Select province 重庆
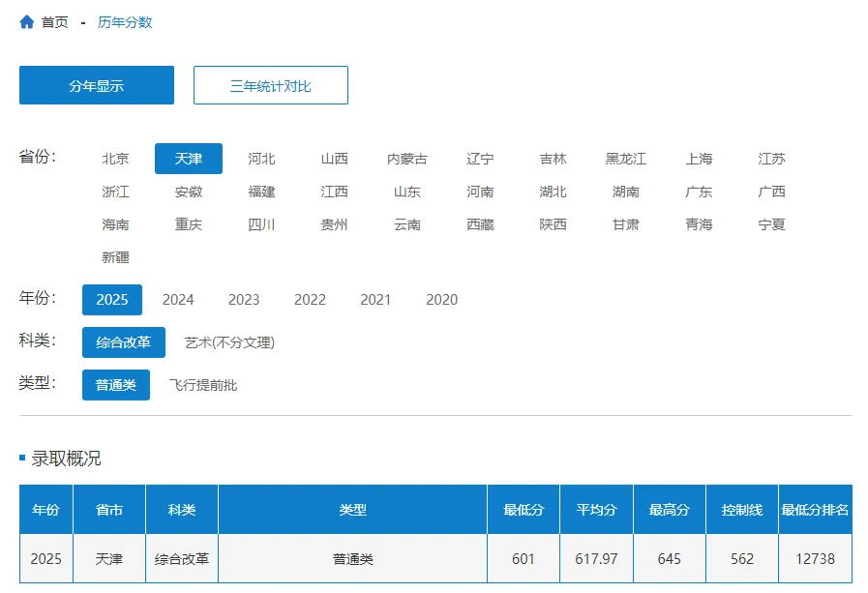The image size is (868, 593). (189, 224)
